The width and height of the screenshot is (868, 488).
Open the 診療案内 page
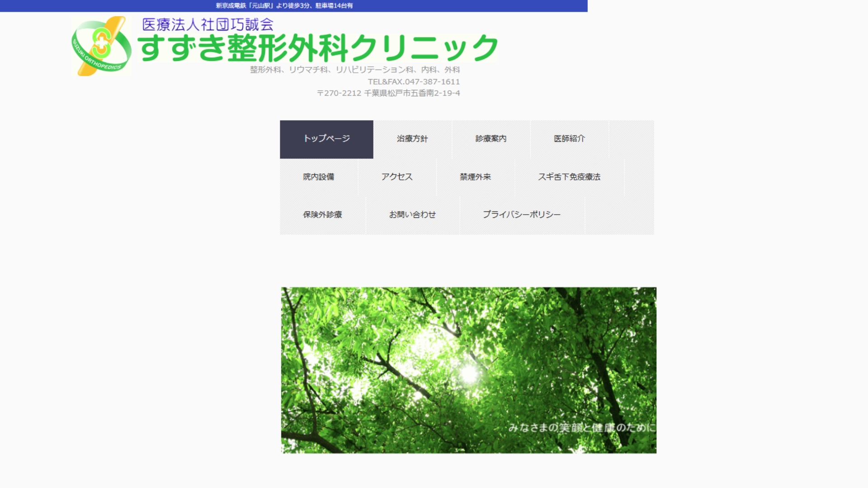click(491, 139)
